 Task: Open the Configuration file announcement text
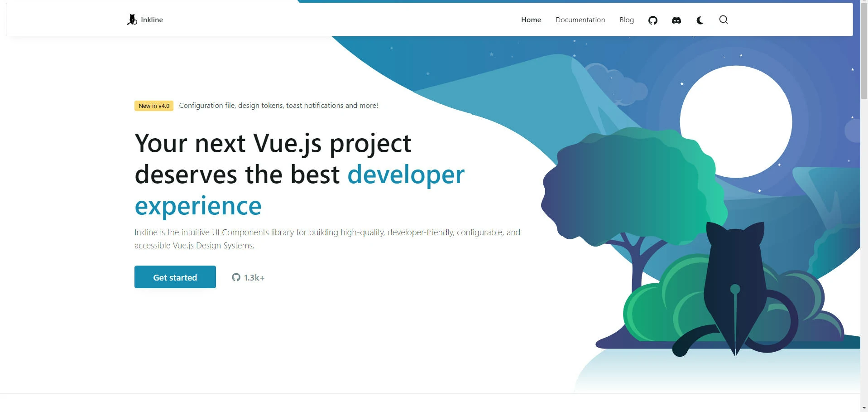278,106
